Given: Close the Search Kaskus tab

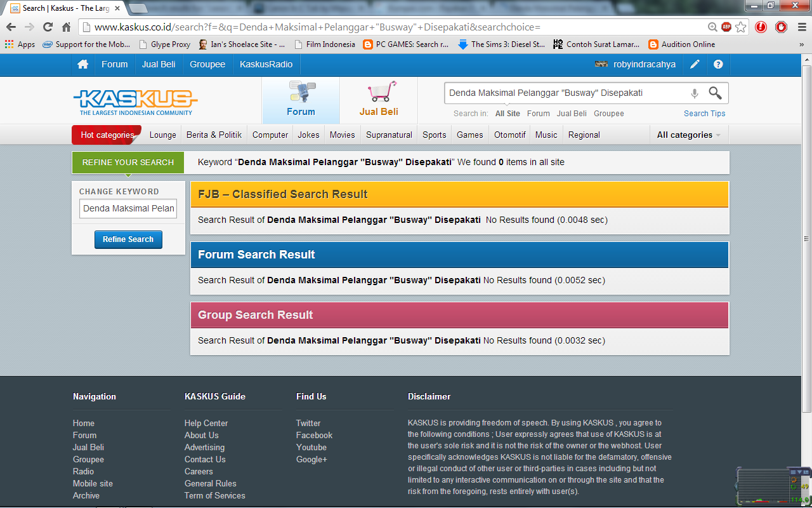Looking at the screenshot, I should (117, 8).
